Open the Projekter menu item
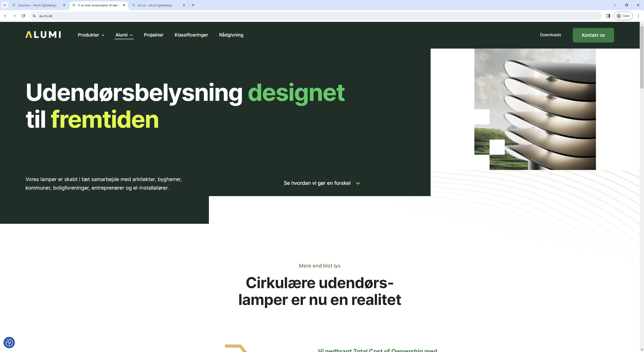The image size is (644, 352). [x=154, y=35]
